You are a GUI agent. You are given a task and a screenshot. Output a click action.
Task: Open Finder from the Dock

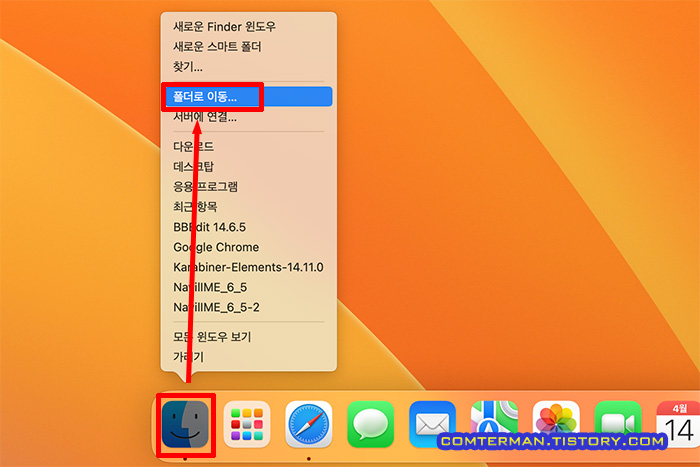tap(185, 424)
